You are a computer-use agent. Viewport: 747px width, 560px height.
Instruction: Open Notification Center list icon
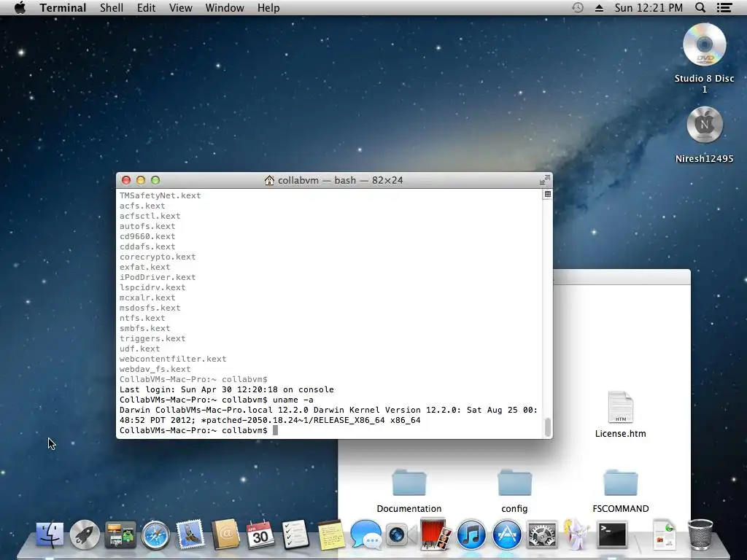[x=724, y=7]
